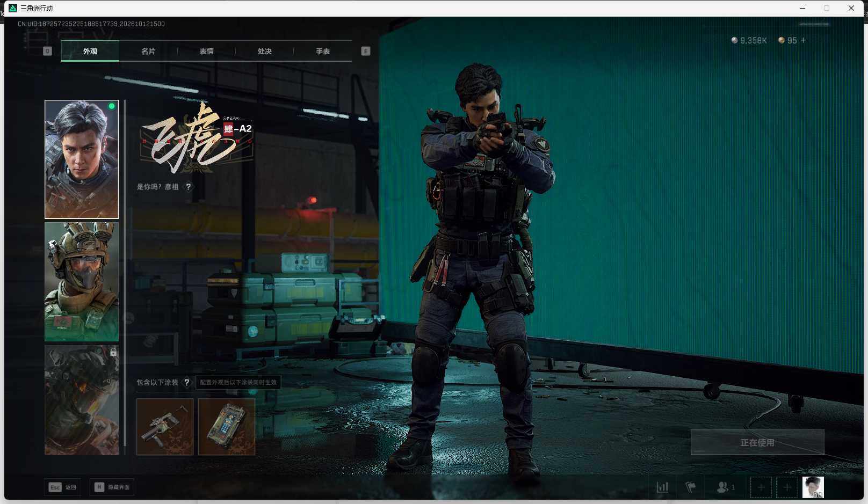Click the question mark beside 包含以下涂装
868x504 pixels.
[186, 382]
